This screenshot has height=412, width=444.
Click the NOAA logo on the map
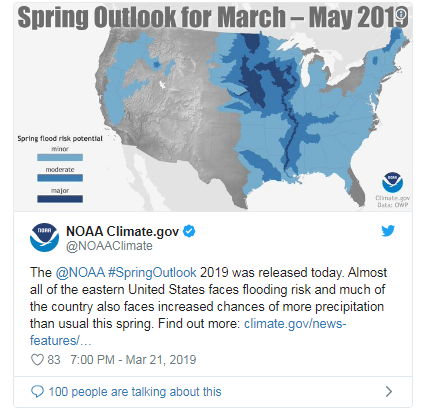point(392,183)
